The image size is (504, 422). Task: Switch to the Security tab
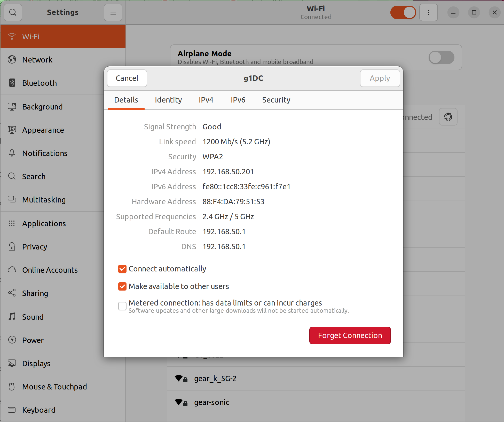276,100
